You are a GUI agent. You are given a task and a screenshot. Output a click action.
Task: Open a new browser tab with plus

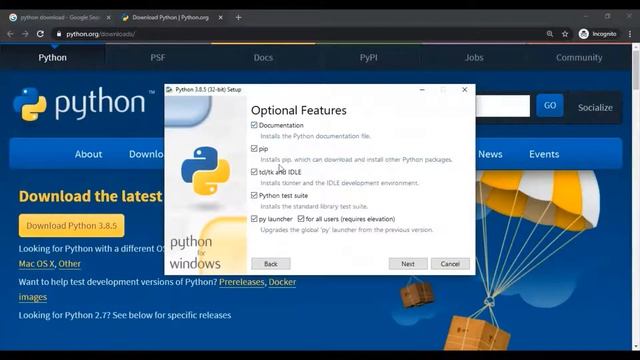[238, 18]
